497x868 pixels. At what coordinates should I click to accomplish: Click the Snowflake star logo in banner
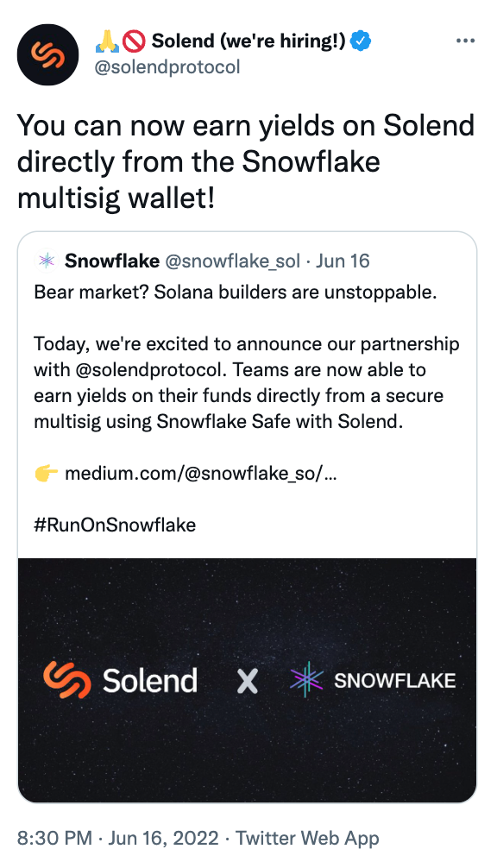click(x=306, y=679)
